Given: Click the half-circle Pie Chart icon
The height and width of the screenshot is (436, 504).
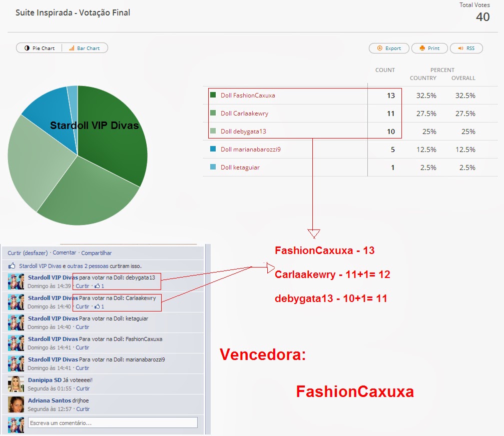Looking at the screenshot, I should (27, 48).
